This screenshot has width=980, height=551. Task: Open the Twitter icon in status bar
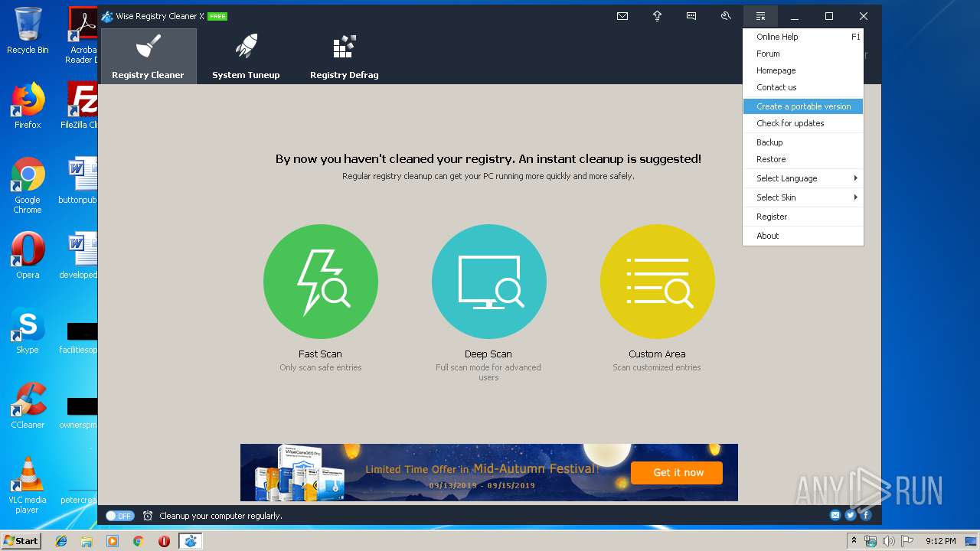(851, 515)
